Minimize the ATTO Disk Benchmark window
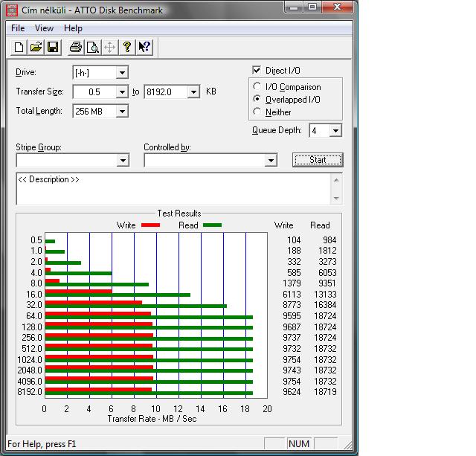The width and height of the screenshot is (476, 456). coord(294,7)
